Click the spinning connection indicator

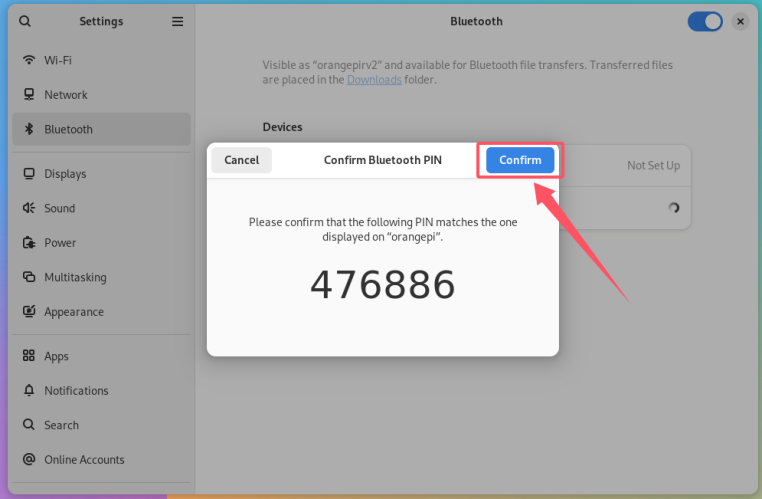tap(674, 208)
